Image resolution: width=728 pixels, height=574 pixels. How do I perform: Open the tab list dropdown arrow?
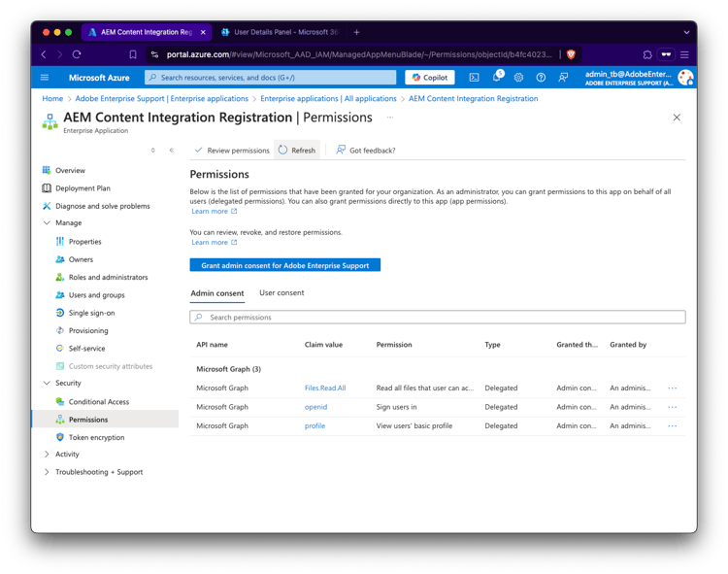[686, 32]
